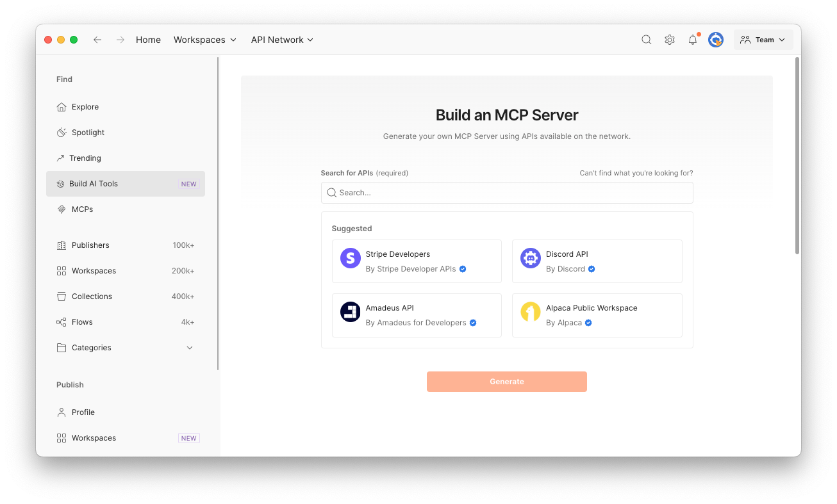Select Stripe Developers suggestion card
The height and width of the screenshot is (504, 837).
pyautogui.click(x=417, y=261)
